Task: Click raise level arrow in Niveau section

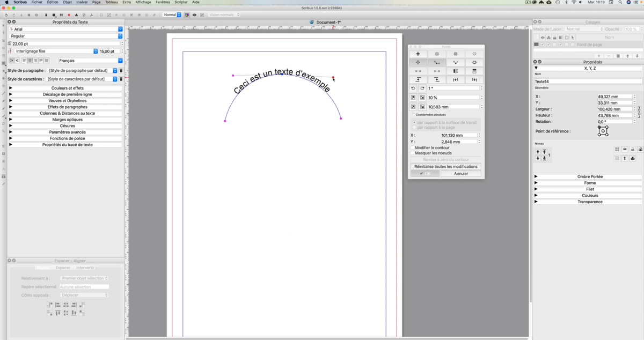Action: click(538, 152)
